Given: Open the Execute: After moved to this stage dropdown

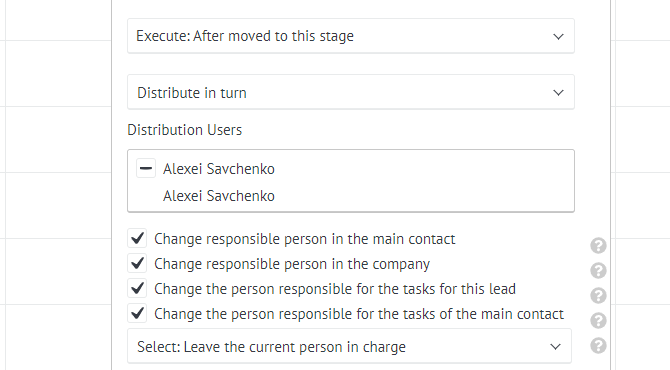Looking at the screenshot, I should [351, 36].
